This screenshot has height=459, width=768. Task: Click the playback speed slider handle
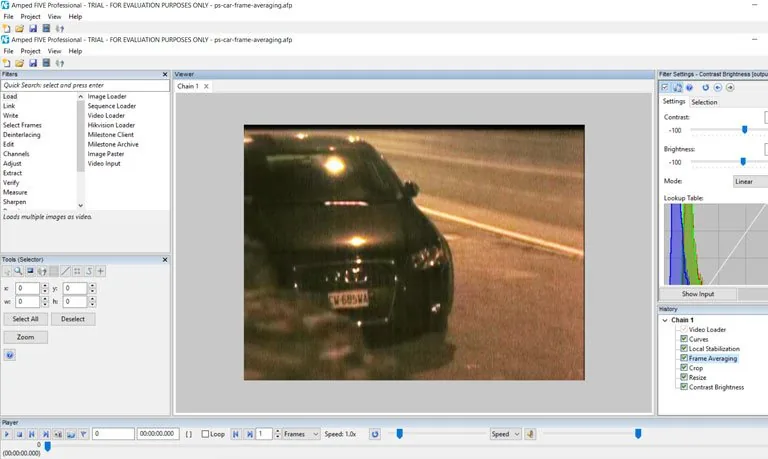399,434
